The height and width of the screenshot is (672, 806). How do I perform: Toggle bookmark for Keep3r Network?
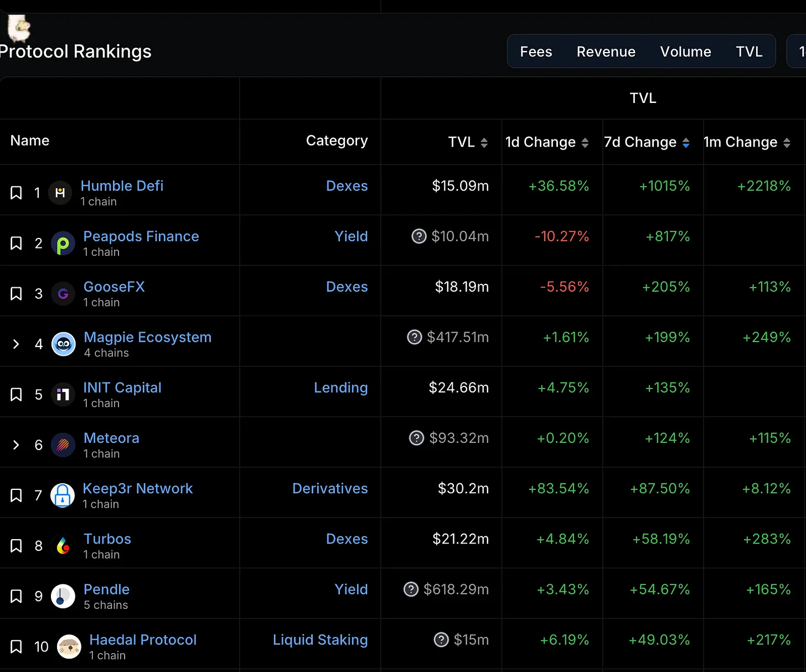[16, 495]
